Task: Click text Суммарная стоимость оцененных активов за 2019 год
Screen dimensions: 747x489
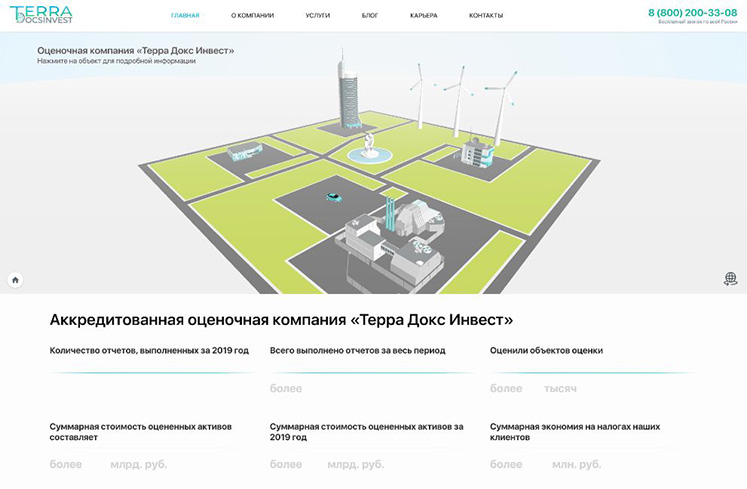Action: pos(366,432)
